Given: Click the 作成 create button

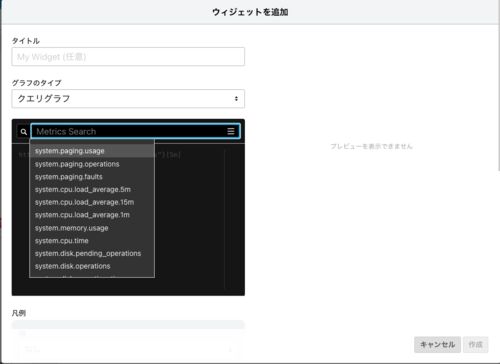Looking at the screenshot, I should pyautogui.click(x=476, y=344).
